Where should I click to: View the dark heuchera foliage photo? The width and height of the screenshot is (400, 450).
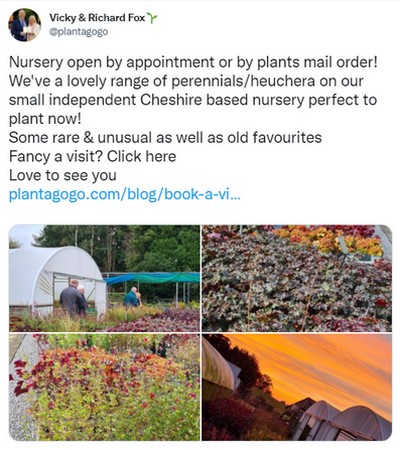pyautogui.click(x=297, y=278)
